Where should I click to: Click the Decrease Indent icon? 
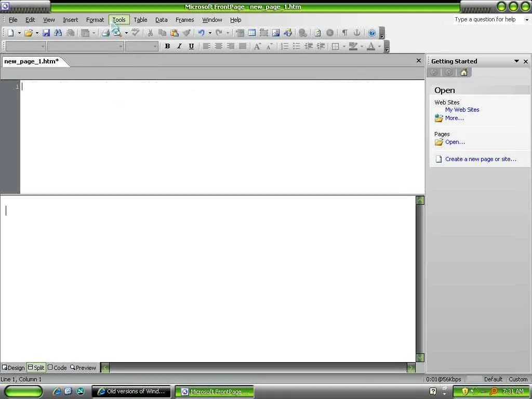pyautogui.click(x=309, y=46)
